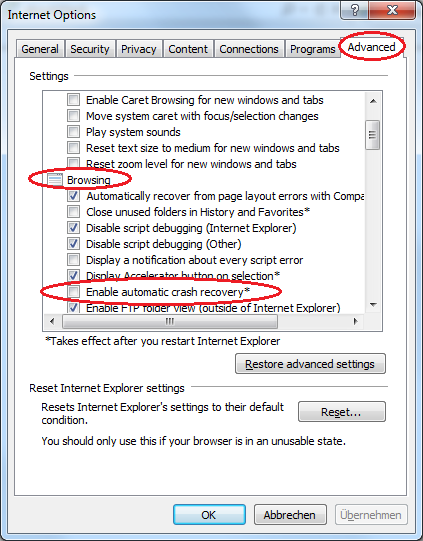Toggle Display a notification about every script error

click(x=73, y=260)
